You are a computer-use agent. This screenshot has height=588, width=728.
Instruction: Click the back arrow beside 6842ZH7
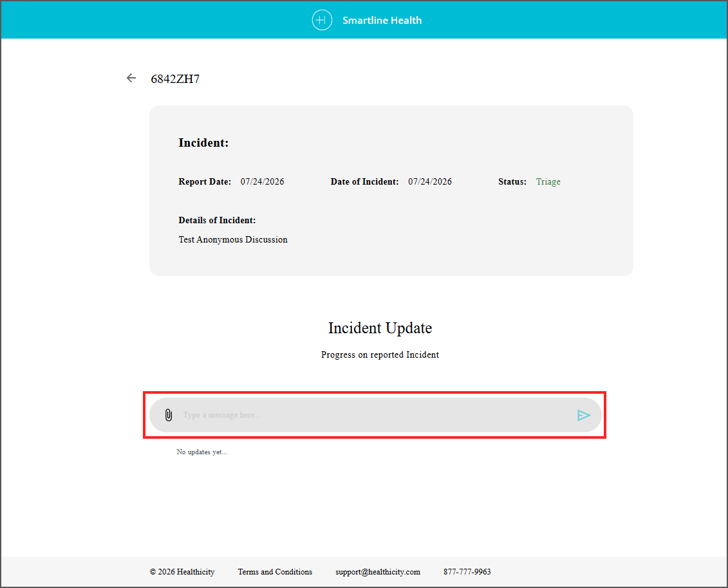(131, 78)
